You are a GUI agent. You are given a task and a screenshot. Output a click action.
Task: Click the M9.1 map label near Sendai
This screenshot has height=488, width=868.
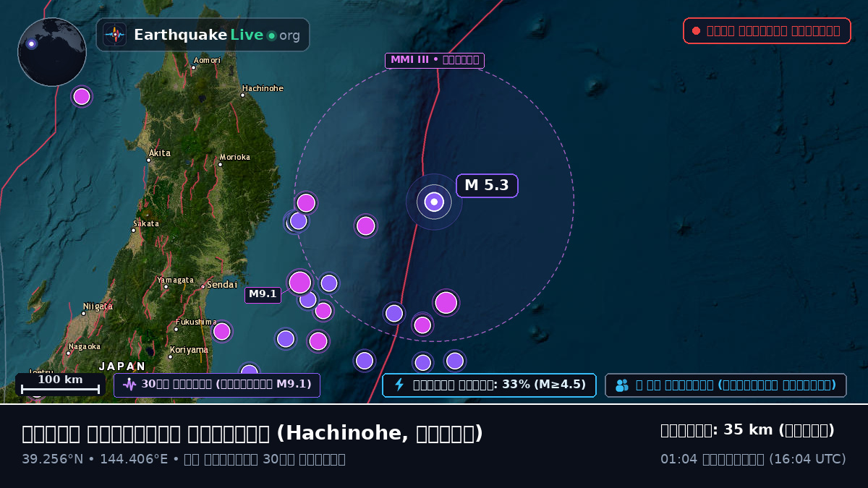tap(263, 295)
